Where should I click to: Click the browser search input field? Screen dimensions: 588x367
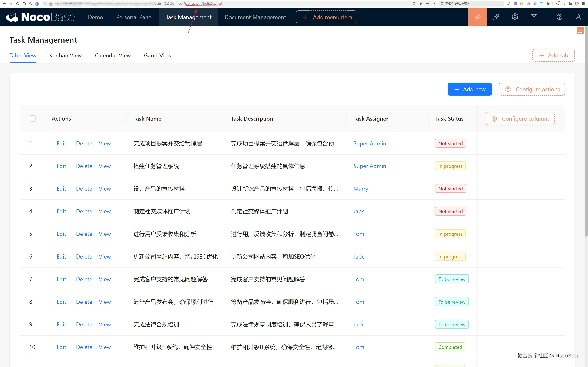471,4
